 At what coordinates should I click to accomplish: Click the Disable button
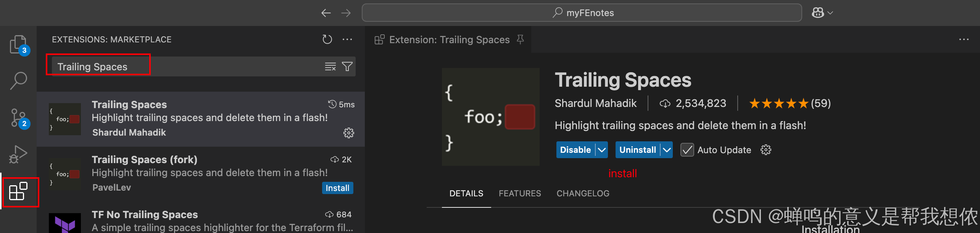(x=575, y=150)
